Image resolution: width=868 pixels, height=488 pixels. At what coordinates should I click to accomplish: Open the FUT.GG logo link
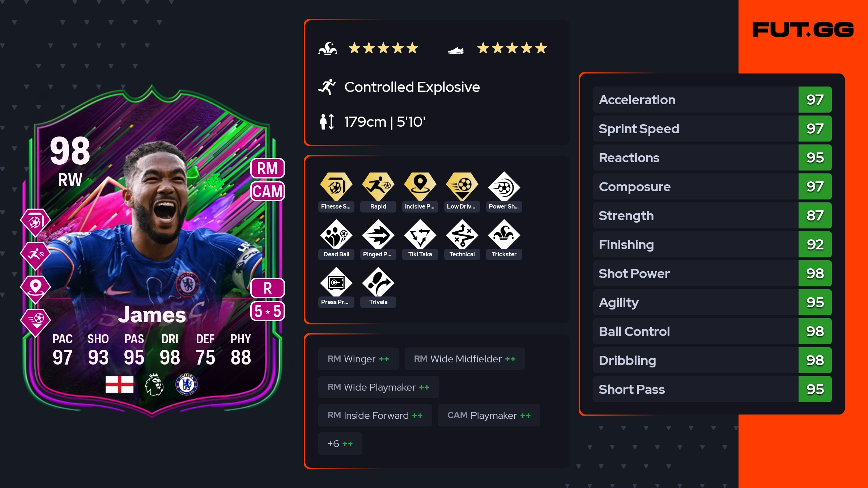point(803,30)
